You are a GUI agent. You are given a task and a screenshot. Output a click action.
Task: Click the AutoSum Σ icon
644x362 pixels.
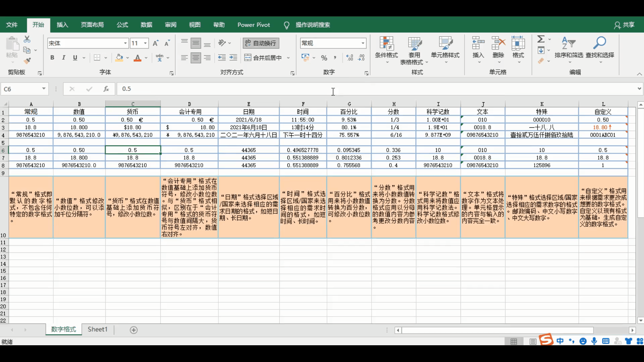541,39
